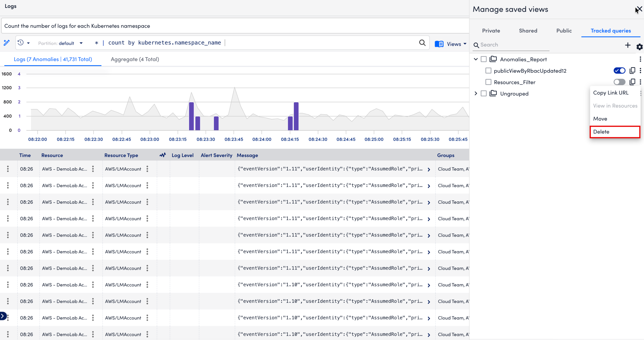This screenshot has width=644, height=340.
Task: Click the natural language query description field
Action: (235, 26)
